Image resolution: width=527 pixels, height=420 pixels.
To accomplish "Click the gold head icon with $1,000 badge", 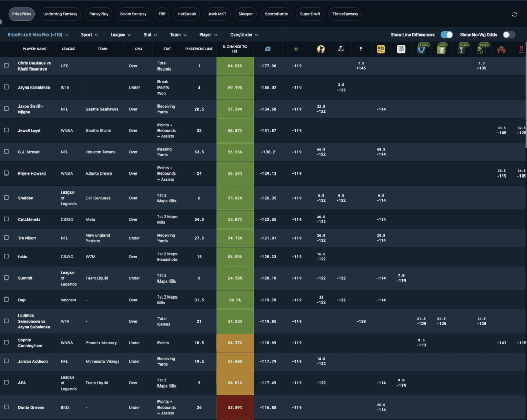I will [482, 48].
